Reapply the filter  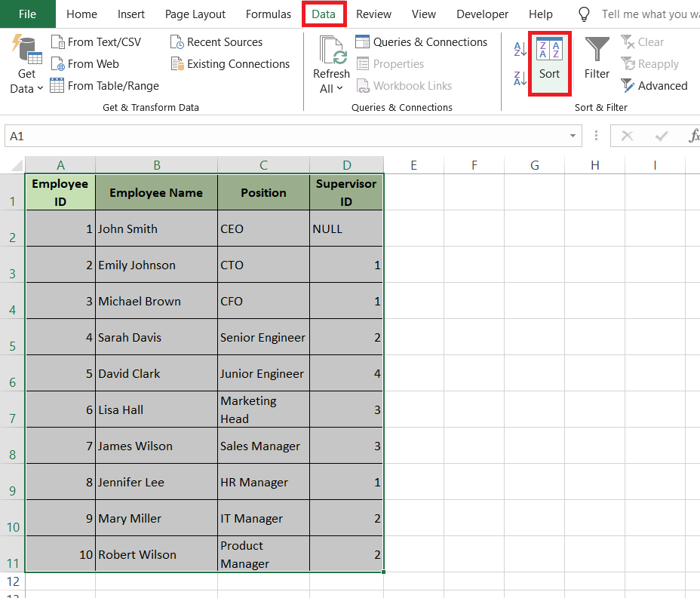click(649, 64)
